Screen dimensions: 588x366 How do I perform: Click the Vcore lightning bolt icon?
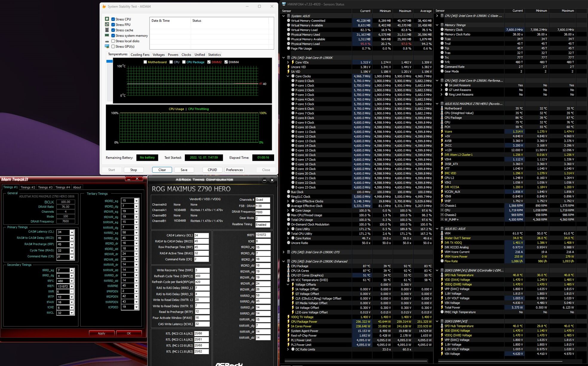[x=442, y=131]
